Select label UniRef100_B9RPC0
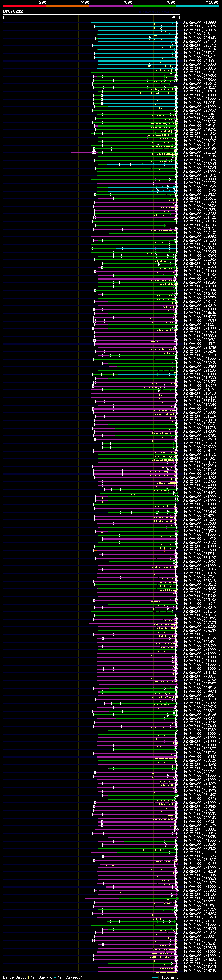 click(199, 465)
